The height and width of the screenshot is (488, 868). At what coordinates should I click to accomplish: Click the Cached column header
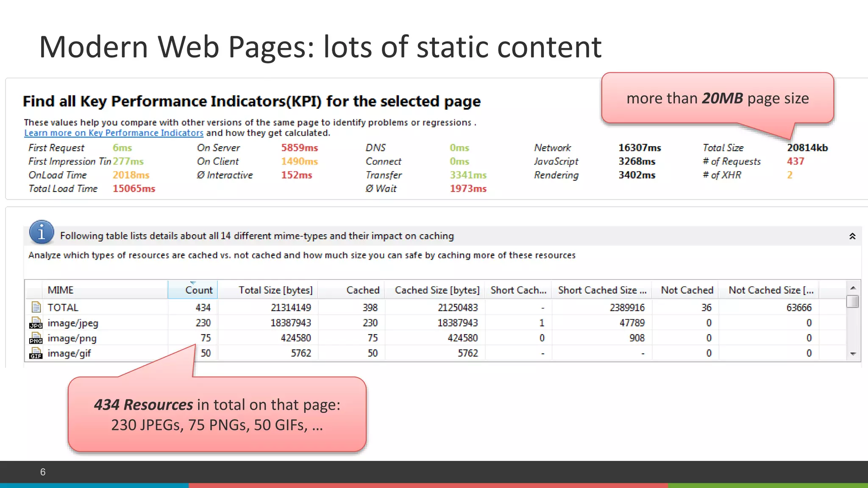(362, 290)
